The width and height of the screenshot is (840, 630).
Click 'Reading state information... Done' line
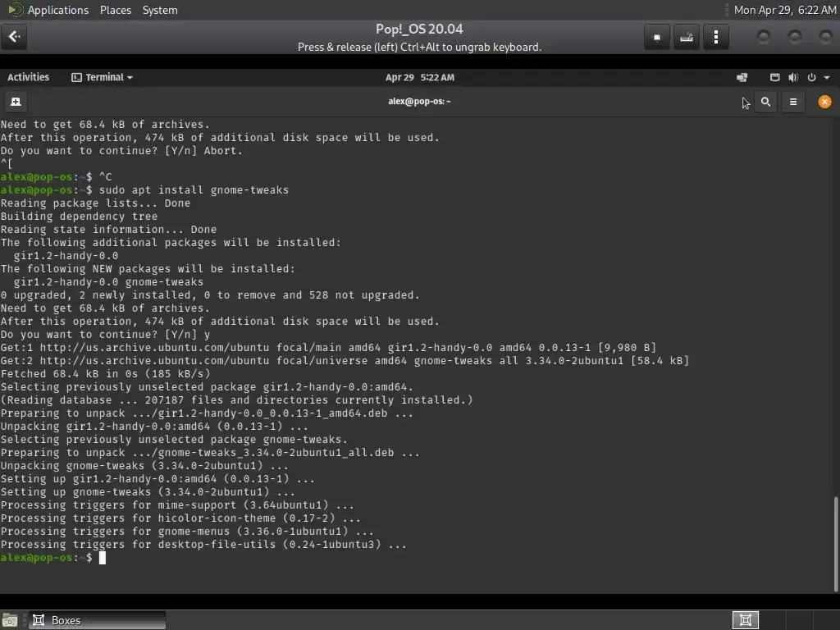pos(109,230)
